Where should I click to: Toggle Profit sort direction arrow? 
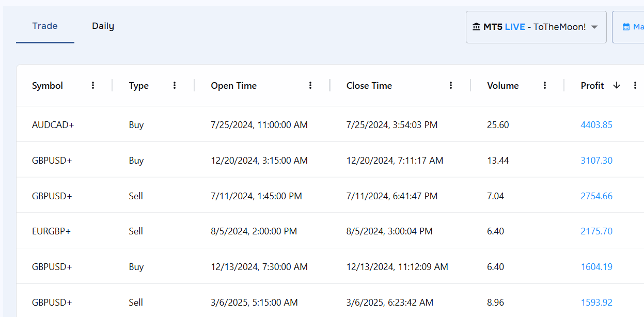pyautogui.click(x=616, y=86)
